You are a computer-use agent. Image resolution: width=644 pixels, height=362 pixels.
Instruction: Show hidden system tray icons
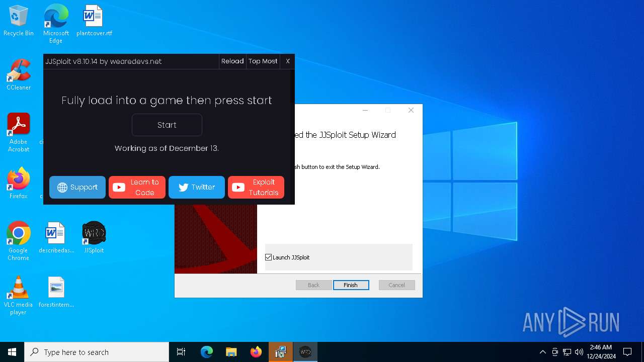pos(542,352)
